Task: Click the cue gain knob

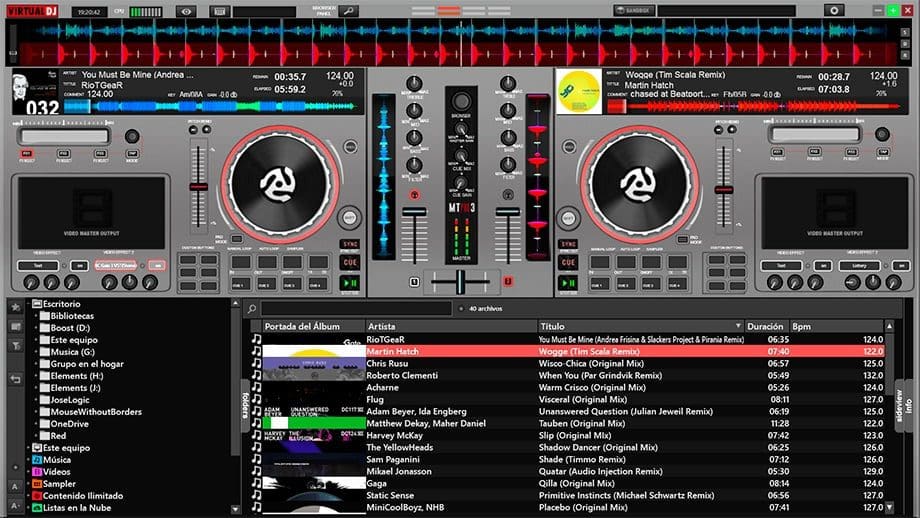Action: (461, 184)
